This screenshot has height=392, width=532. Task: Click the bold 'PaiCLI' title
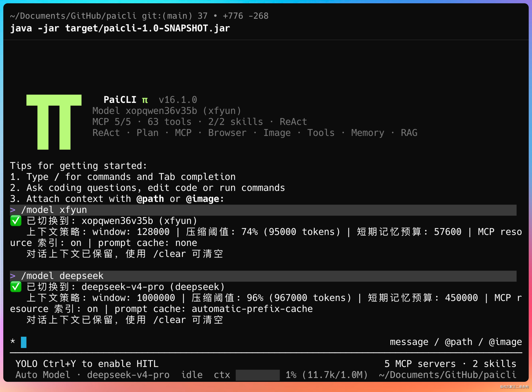[120, 100]
